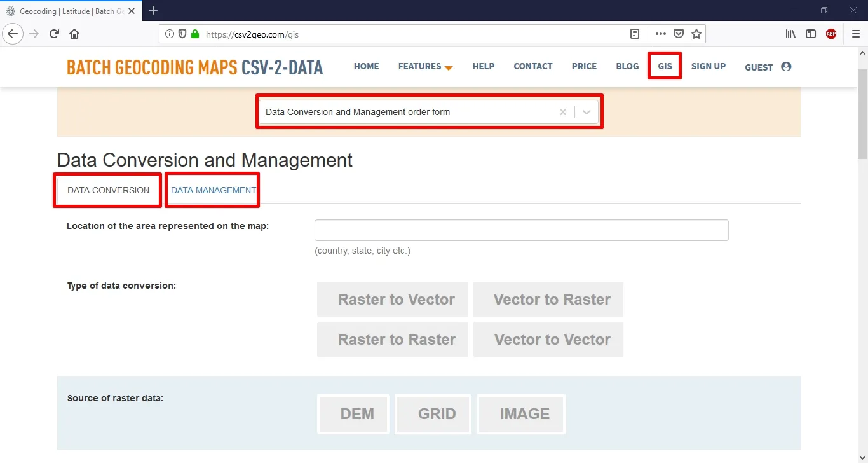Image resolution: width=868 pixels, height=463 pixels.
Task: Expand the order form dropdown chevron
Action: click(587, 112)
